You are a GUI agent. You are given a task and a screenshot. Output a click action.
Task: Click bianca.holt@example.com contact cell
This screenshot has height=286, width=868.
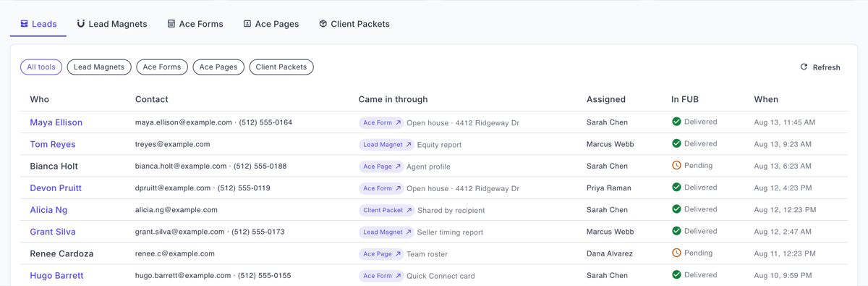point(210,166)
